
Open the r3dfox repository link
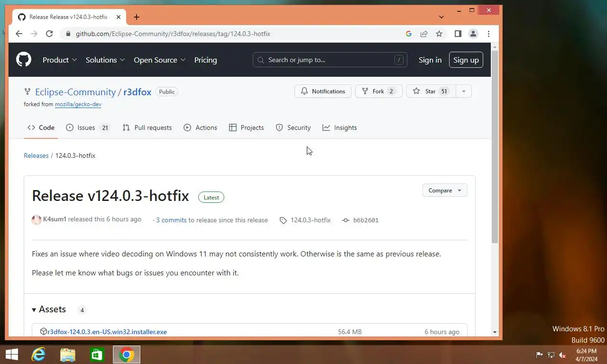(x=138, y=92)
